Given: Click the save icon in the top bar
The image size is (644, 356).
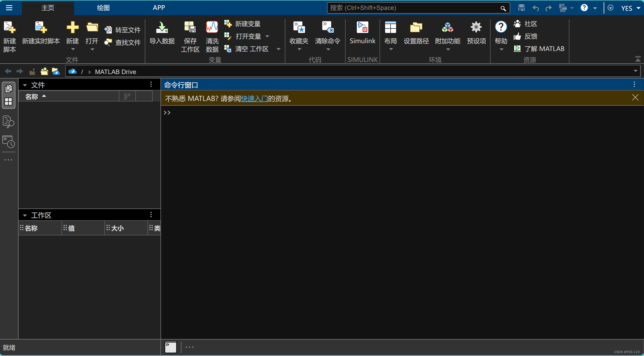Looking at the screenshot, I should tap(521, 8).
